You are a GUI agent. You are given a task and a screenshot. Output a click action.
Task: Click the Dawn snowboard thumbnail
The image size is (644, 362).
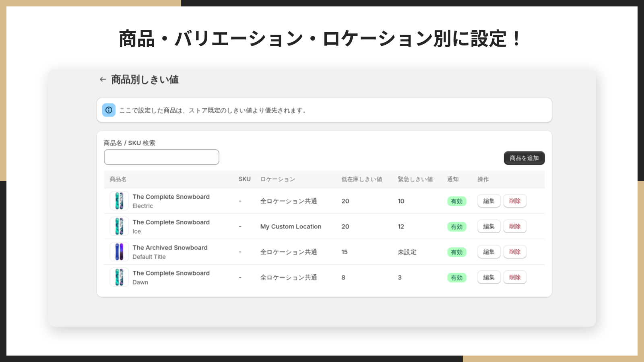(x=119, y=277)
